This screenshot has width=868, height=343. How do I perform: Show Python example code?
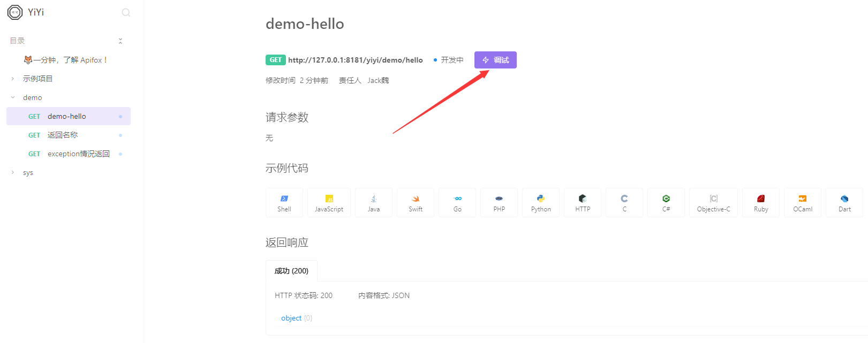541,202
